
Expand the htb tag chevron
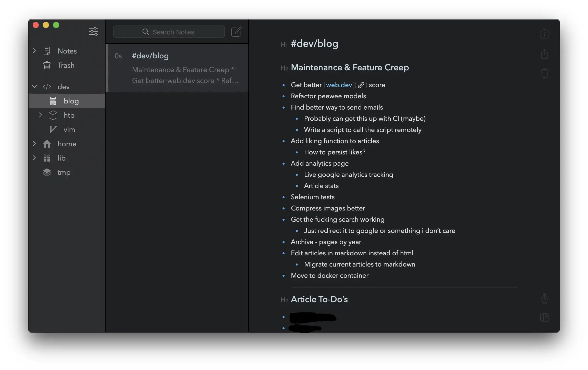(40, 115)
